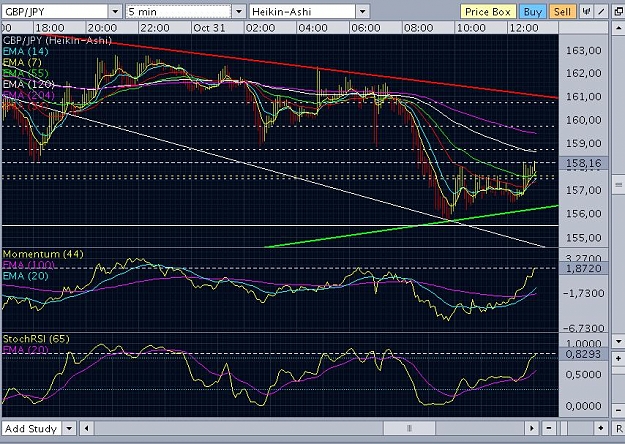This screenshot has width=625, height=444.
Task: Open the Heikin-Ashi chart type dropdown arrow
Action: (363, 12)
